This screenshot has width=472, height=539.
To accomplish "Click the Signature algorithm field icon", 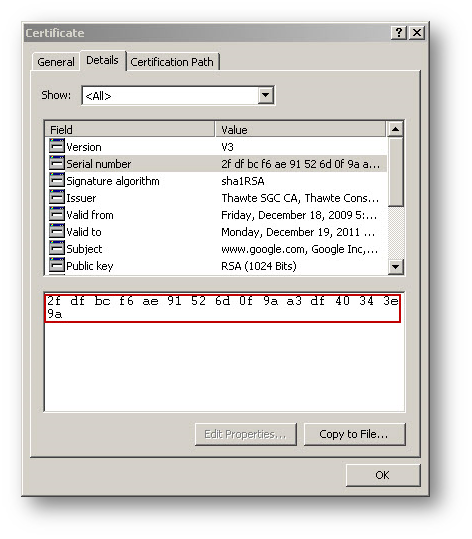I will coord(57,180).
